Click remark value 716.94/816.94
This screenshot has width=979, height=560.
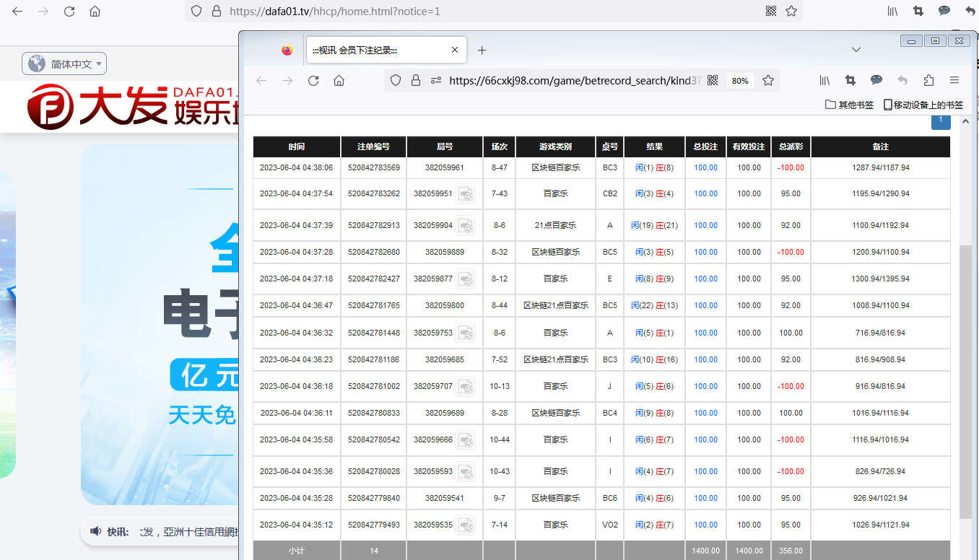click(880, 333)
